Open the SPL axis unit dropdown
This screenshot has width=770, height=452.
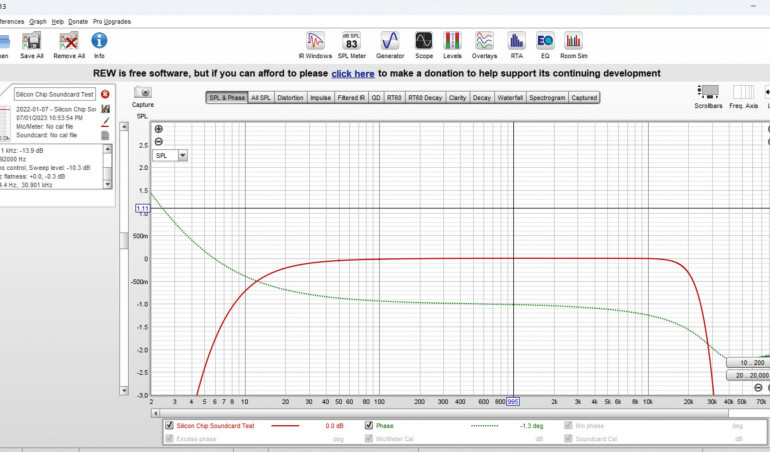pos(182,156)
